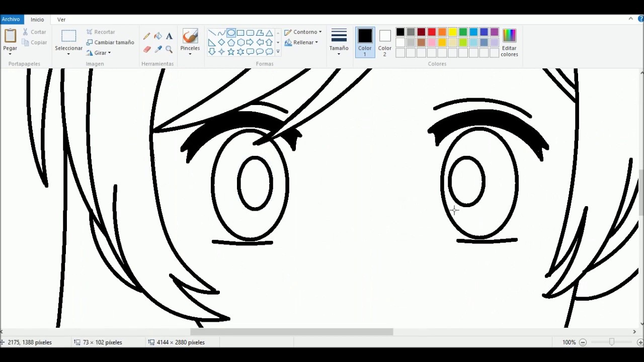Select the Eraser tool
Viewport: 644px width, 362px height.
[147, 49]
